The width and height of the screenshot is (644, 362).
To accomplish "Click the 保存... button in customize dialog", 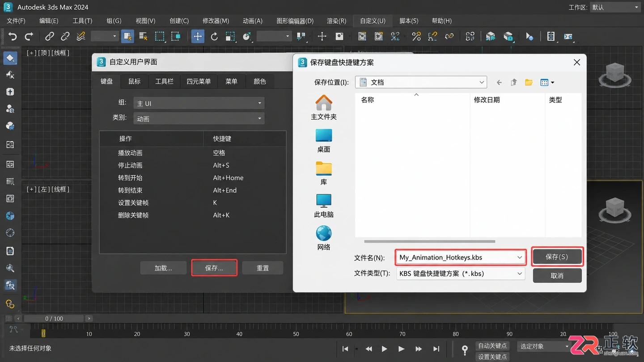I will tap(214, 268).
